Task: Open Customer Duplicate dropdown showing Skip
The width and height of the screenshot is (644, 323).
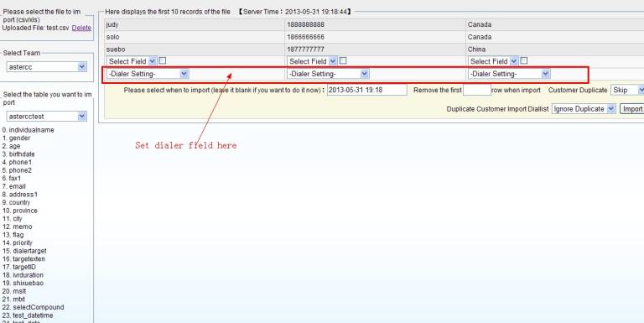Action: [627, 90]
